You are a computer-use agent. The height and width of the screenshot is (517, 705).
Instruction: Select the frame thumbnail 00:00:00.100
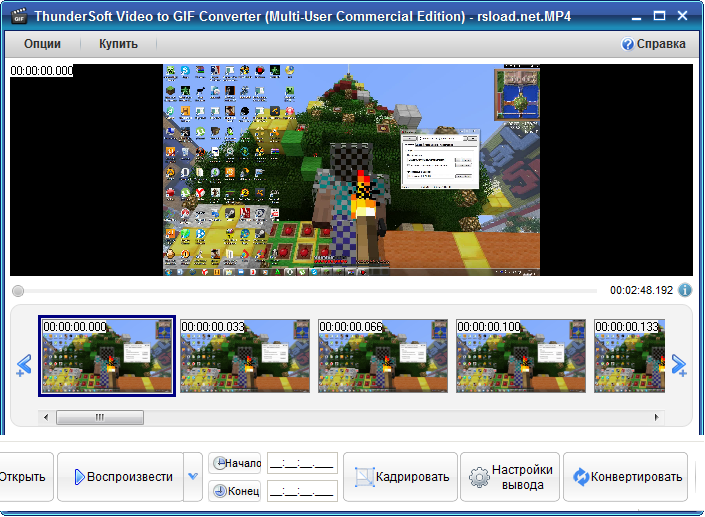pyautogui.click(x=521, y=356)
